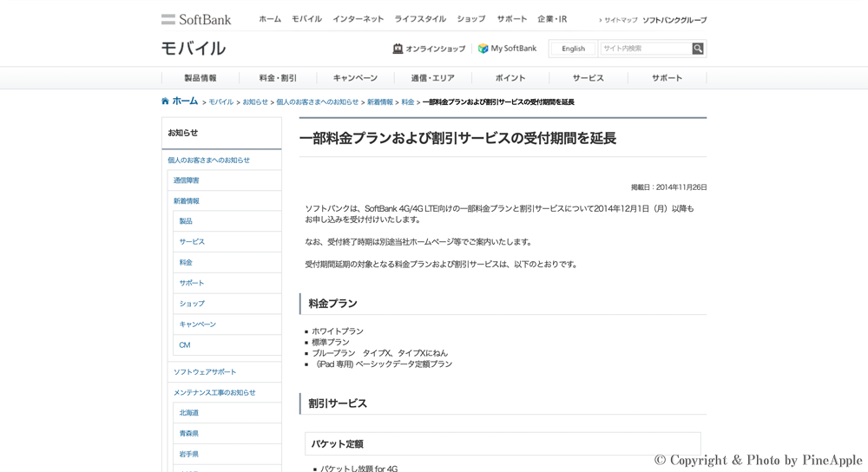868x472 pixels.
Task: Click the English language button
Action: pos(573,49)
